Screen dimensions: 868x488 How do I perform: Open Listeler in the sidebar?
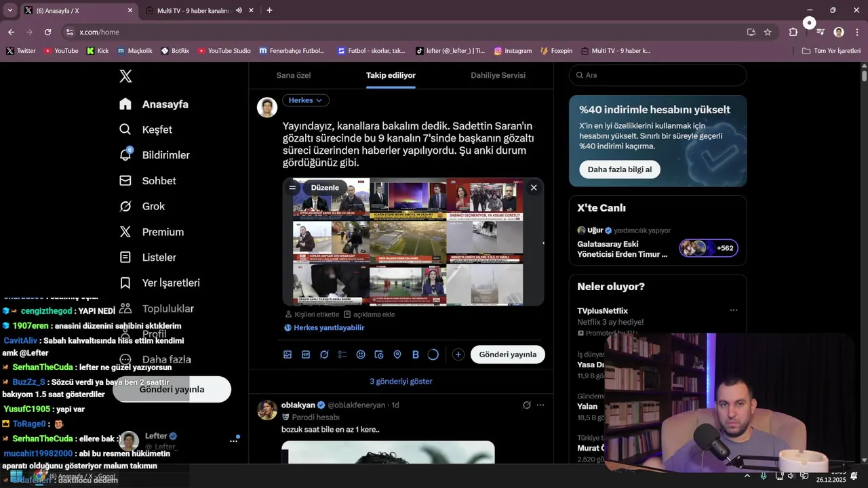pyautogui.click(x=148, y=258)
